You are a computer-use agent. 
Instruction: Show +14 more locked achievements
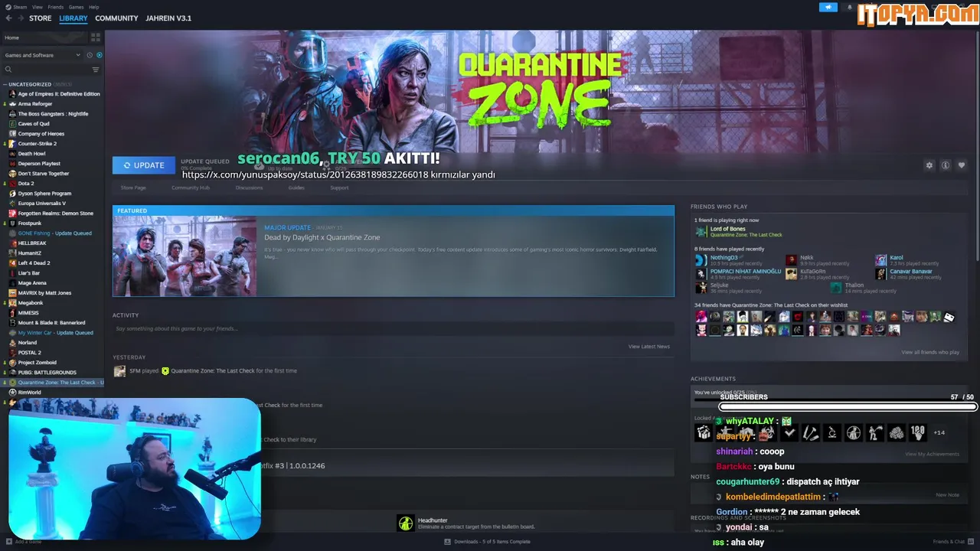pos(939,433)
